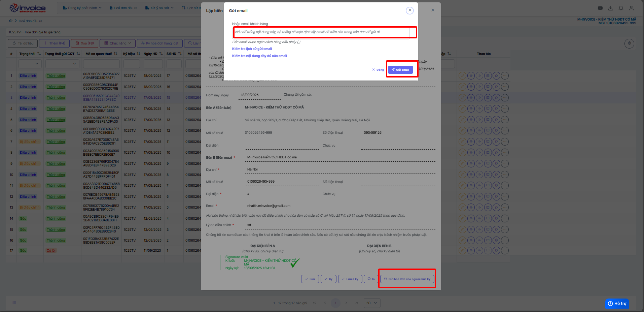Open more options ellipsis in row 5
Viewport: 644px width, 312px height.
[x=505, y=120]
